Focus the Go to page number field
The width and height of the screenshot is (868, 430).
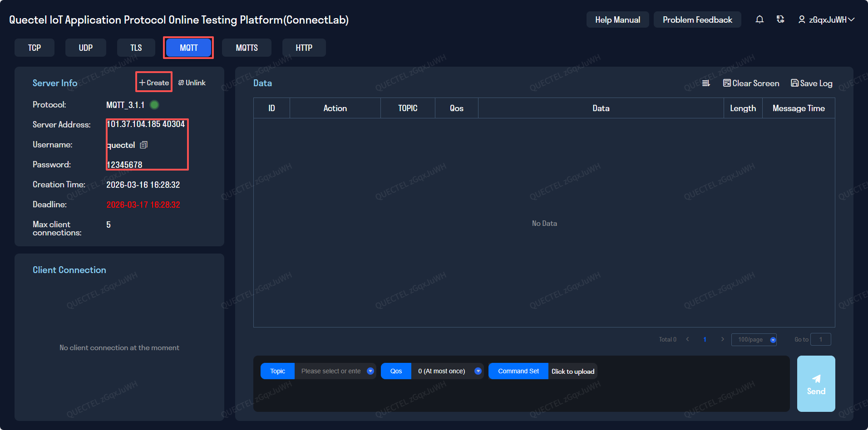tap(820, 339)
